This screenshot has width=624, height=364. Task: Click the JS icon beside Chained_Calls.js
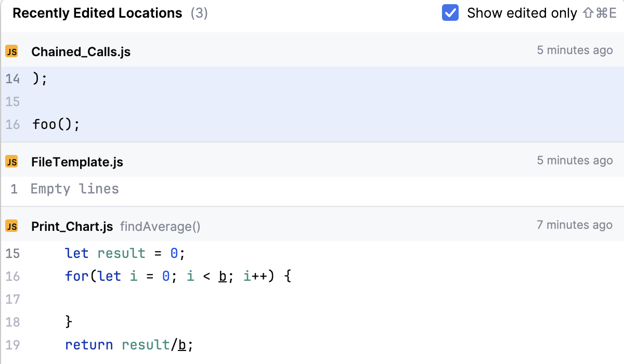[11, 51]
